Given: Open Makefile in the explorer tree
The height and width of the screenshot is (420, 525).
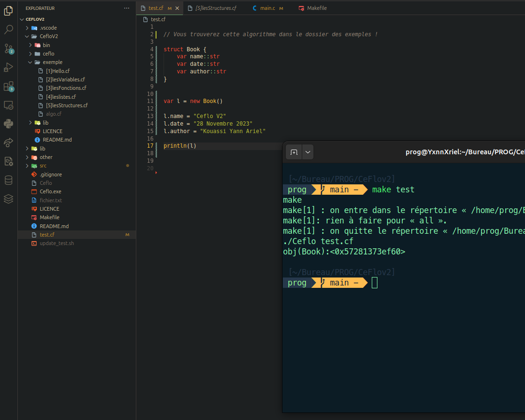Looking at the screenshot, I should (x=49, y=217).
